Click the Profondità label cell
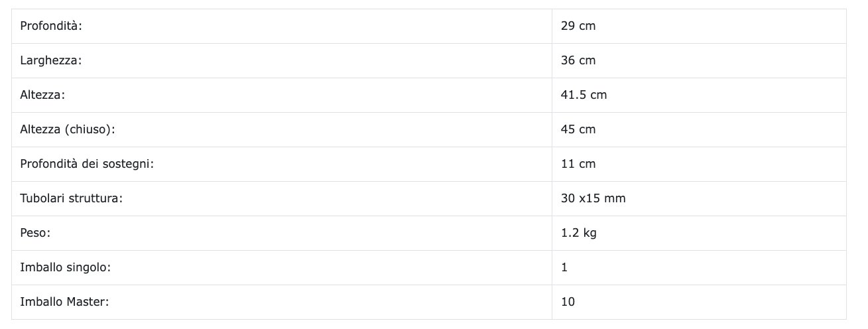 [50, 26]
